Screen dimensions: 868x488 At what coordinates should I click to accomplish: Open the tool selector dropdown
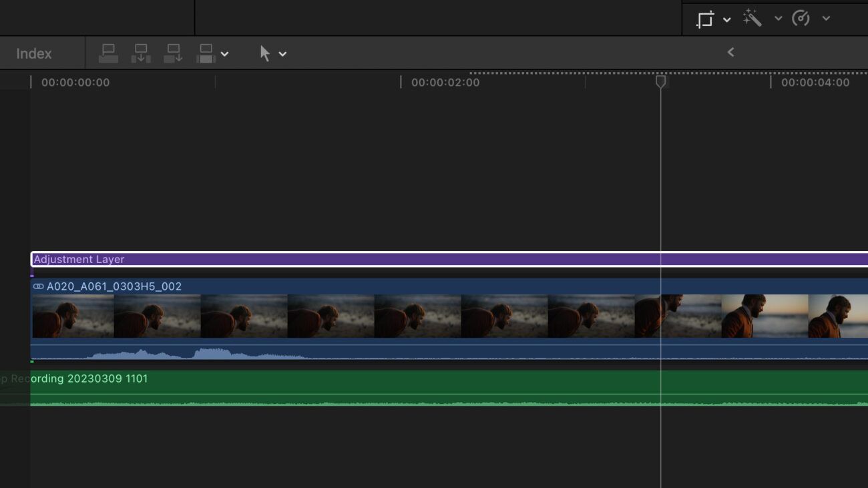tap(283, 53)
